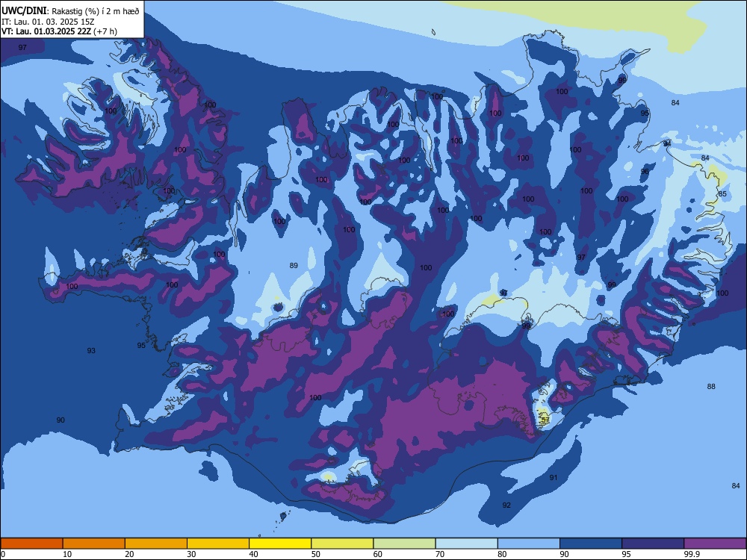Click the 93 value over the western sea
Viewport: 747px width, 560px height.
[x=91, y=350]
